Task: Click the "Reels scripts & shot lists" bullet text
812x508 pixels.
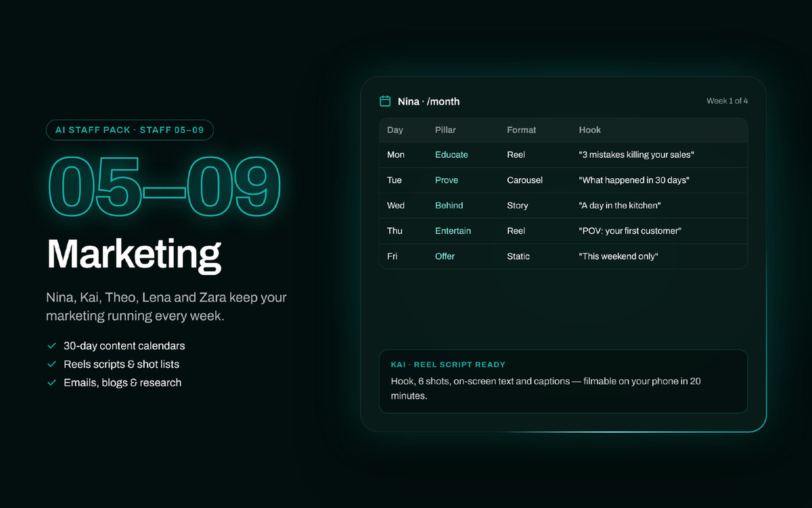Action: [122, 364]
